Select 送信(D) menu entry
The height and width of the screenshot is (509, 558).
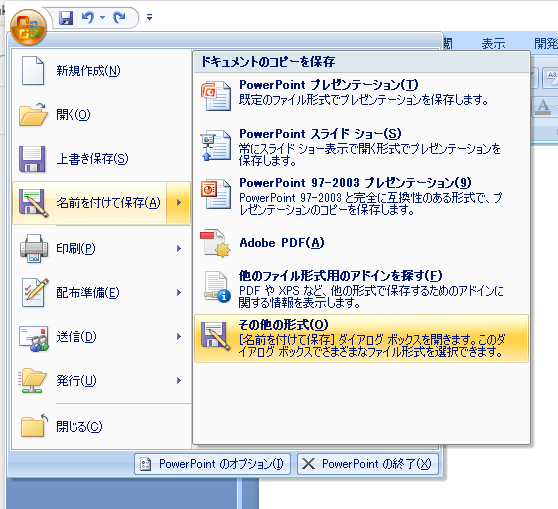101,337
